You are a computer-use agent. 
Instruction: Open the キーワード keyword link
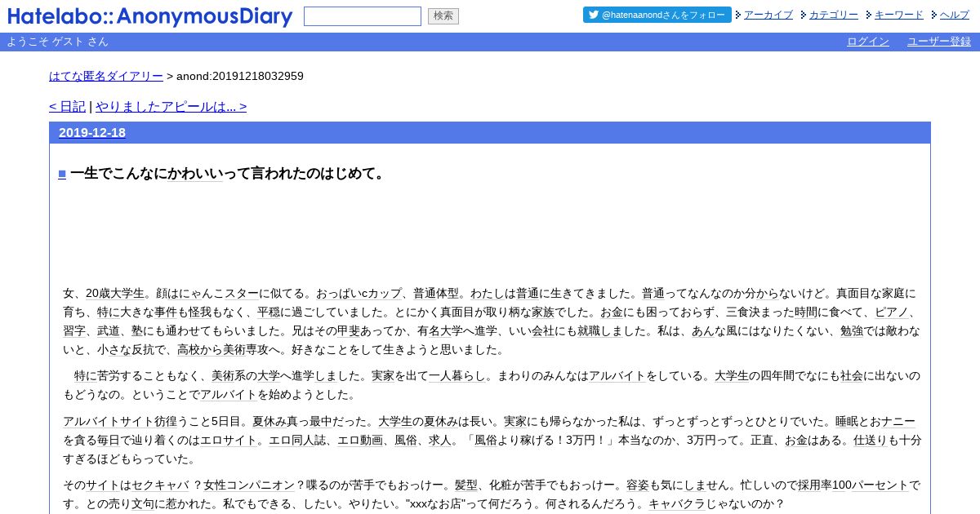[899, 15]
